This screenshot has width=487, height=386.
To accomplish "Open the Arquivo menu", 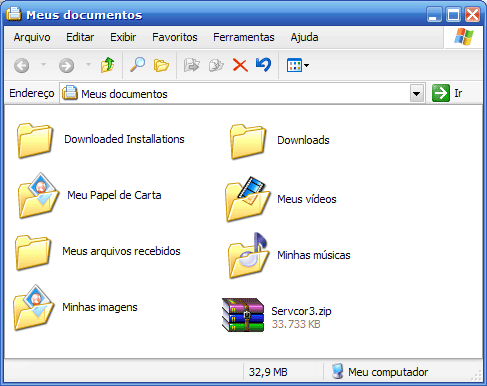I will [x=32, y=37].
